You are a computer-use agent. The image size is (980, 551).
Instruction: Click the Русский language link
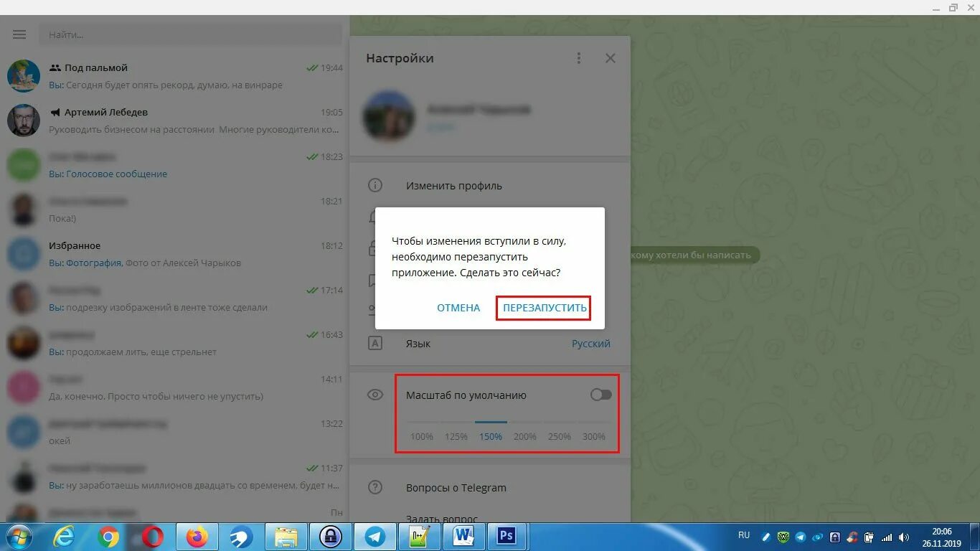click(x=591, y=344)
